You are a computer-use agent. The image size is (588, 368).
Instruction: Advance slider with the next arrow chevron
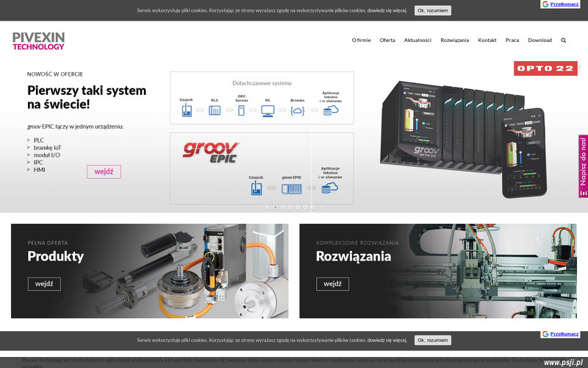[x=267, y=208]
